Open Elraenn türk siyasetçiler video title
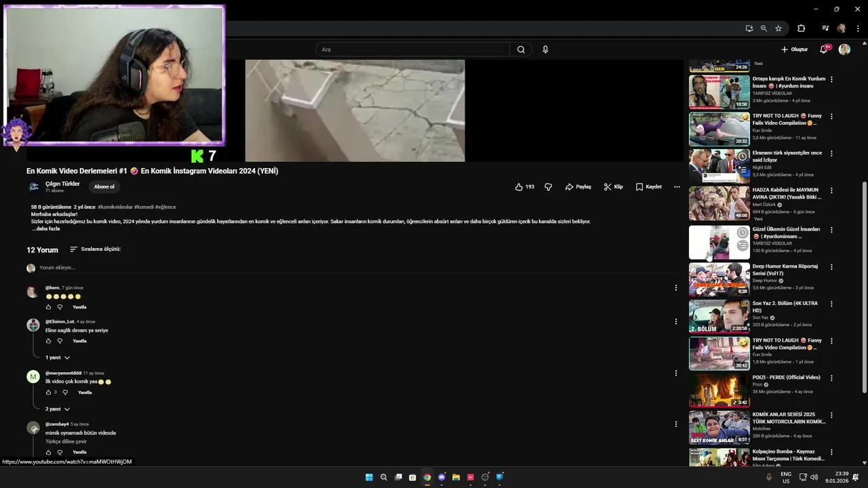 787,157
